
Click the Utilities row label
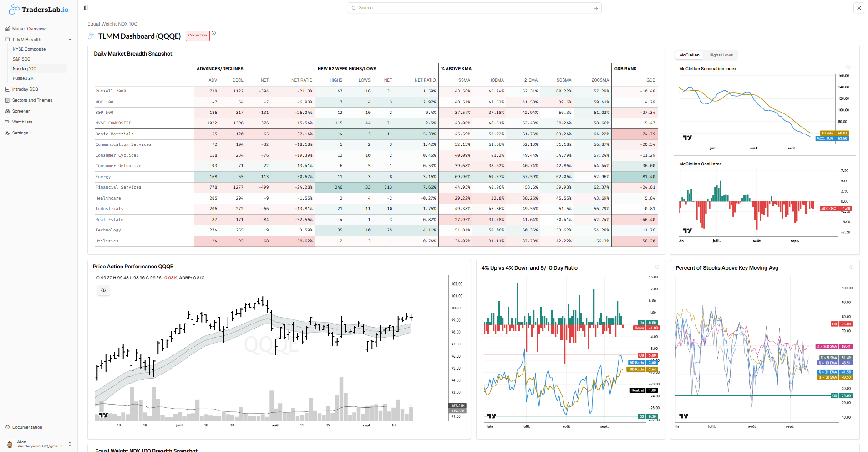tap(107, 241)
